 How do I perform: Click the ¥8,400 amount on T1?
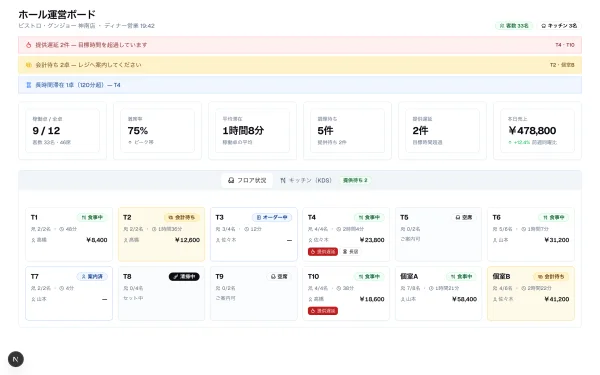click(x=97, y=240)
